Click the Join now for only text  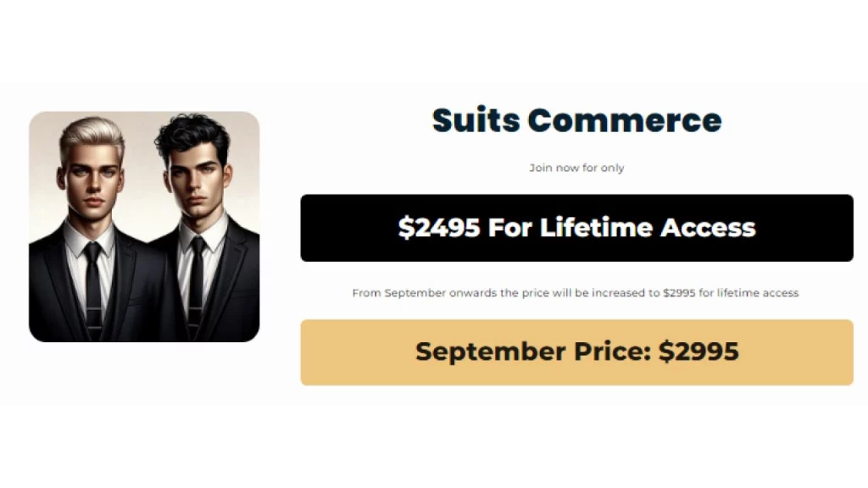click(x=576, y=168)
